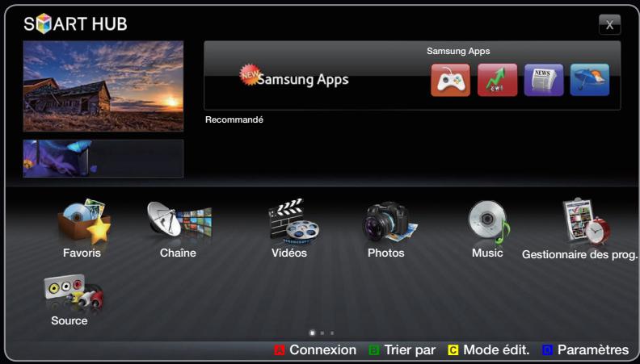Click the Chaîne label text
The image size is (640, 364).
pyautogui.click(x=178, y=253)
